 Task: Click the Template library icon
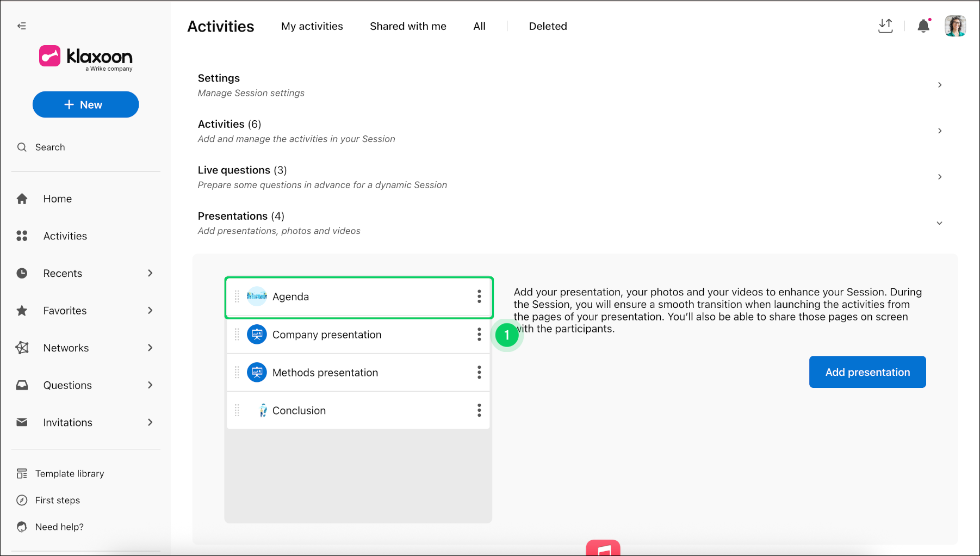click(22, 474)
